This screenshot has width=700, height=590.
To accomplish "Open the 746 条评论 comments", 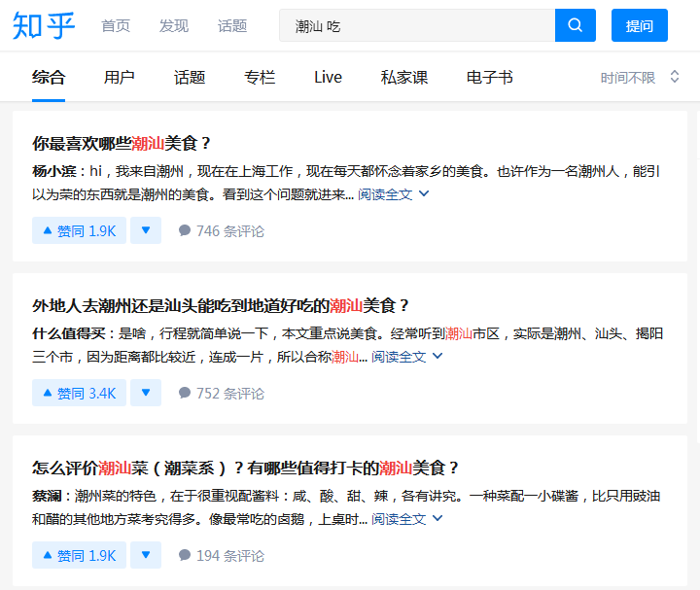I will click(221, 230).
